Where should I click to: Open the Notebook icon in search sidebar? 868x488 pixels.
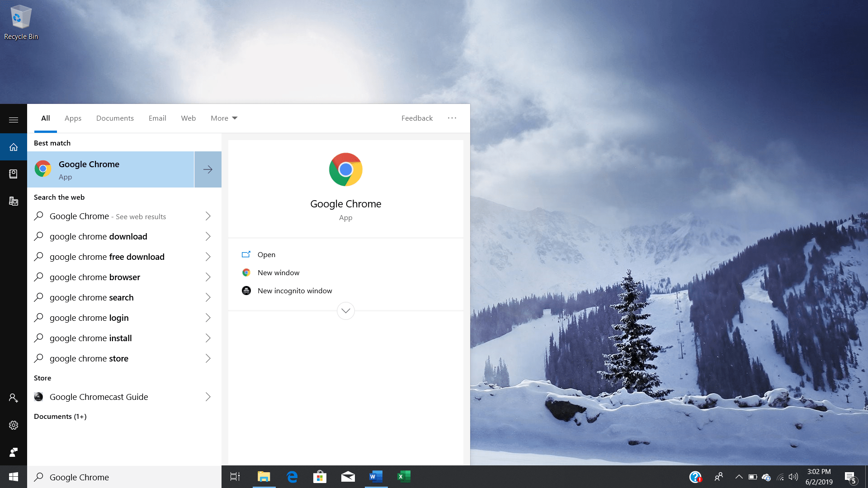[x=14, y=174]
